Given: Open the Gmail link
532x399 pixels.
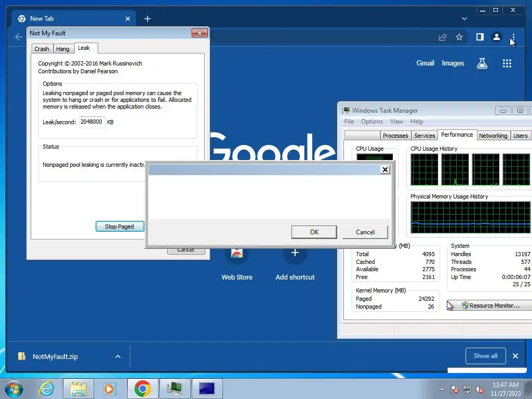Looking at the screenshot, I should click(x=425, y=63).
